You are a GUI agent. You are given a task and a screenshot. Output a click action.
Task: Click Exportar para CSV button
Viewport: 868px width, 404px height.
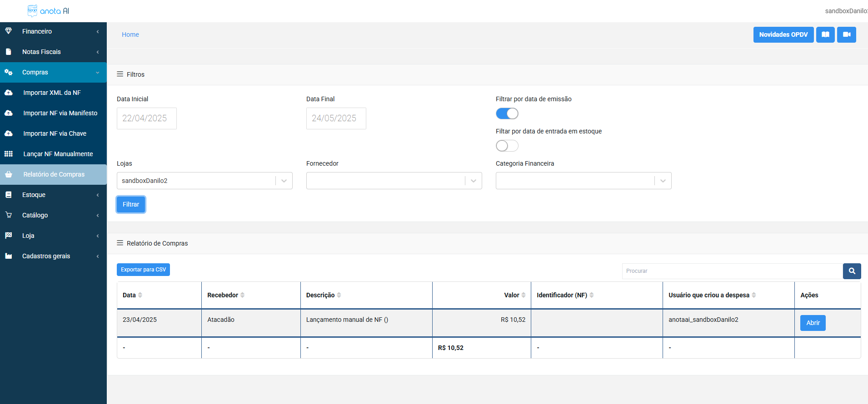pos(143,270)
